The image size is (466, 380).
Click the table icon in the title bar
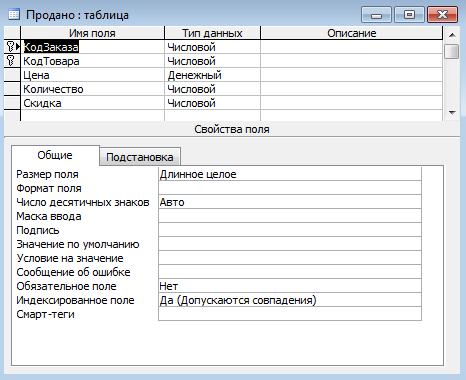coord(14,15)
